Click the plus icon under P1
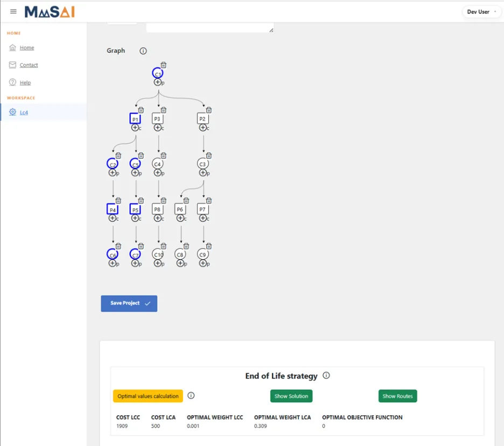Image resolution: width=504 pixels, height=446 pixels. pos(135,128)
